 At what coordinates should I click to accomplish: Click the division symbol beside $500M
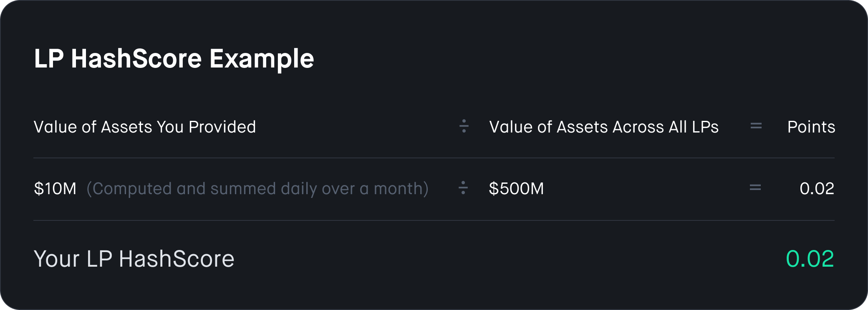(463, 187)
